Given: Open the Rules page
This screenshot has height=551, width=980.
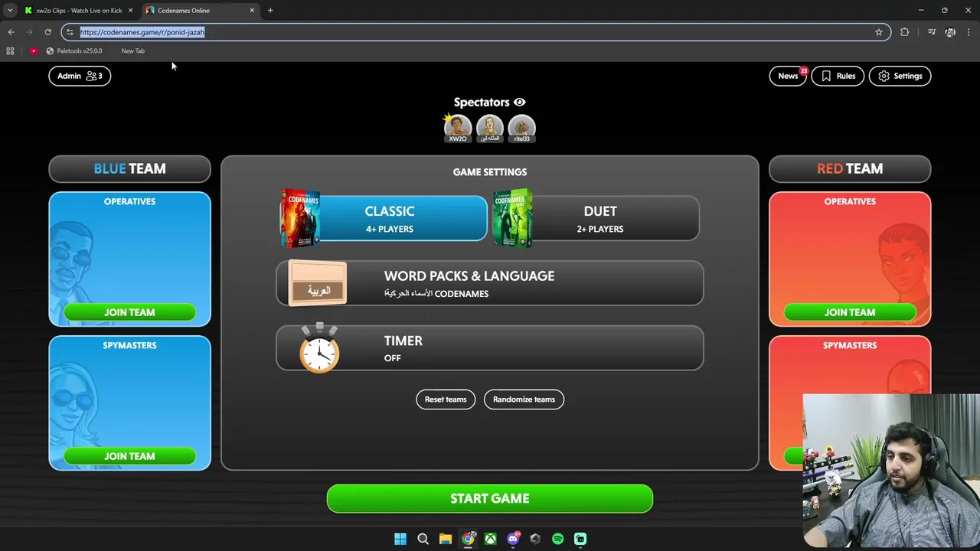Looking at the screenshot, I should tap(838, 76).
